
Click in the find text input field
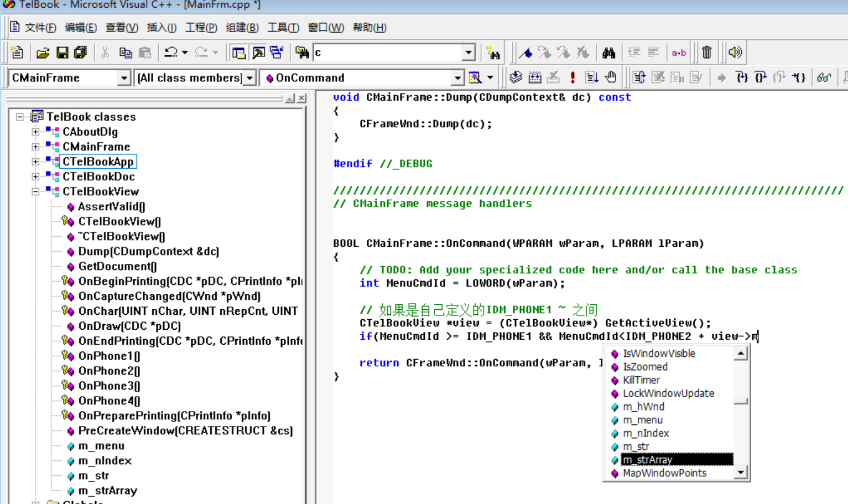[x=388, y=53]
